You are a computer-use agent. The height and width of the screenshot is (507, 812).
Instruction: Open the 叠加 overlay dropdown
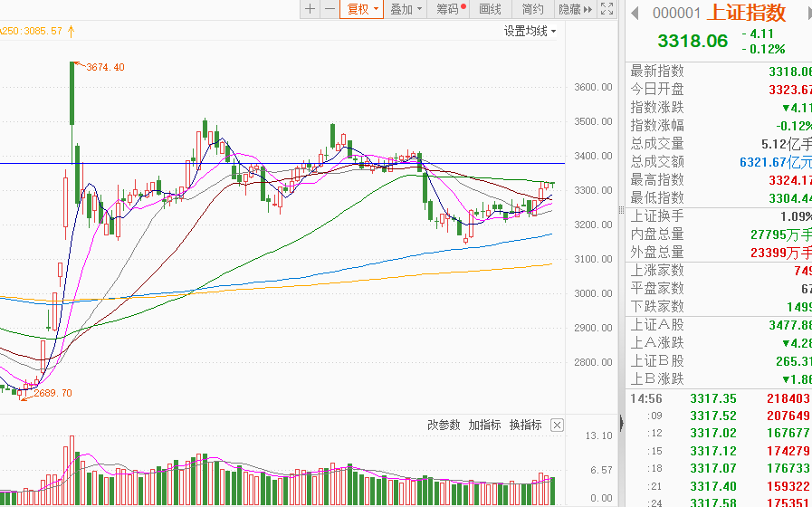406,9
